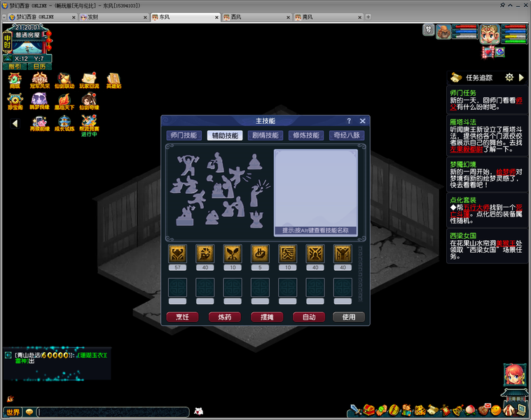Viewport: 531px width, 420px height.
Task: Click the 烹饪 cooking button
Action: 183,317
